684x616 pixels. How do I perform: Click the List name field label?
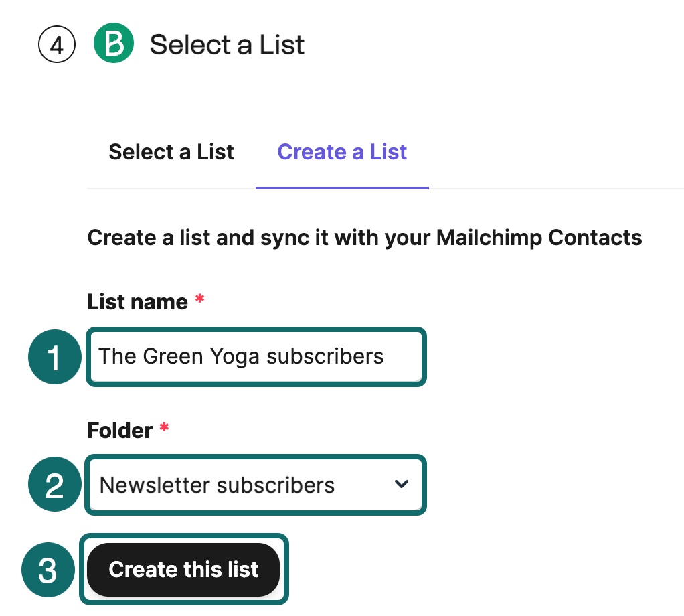137,301
